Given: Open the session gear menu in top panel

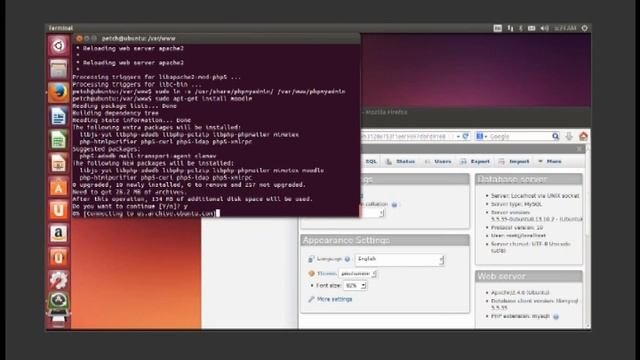Looking at the screenshot, I should coord(584,28).
